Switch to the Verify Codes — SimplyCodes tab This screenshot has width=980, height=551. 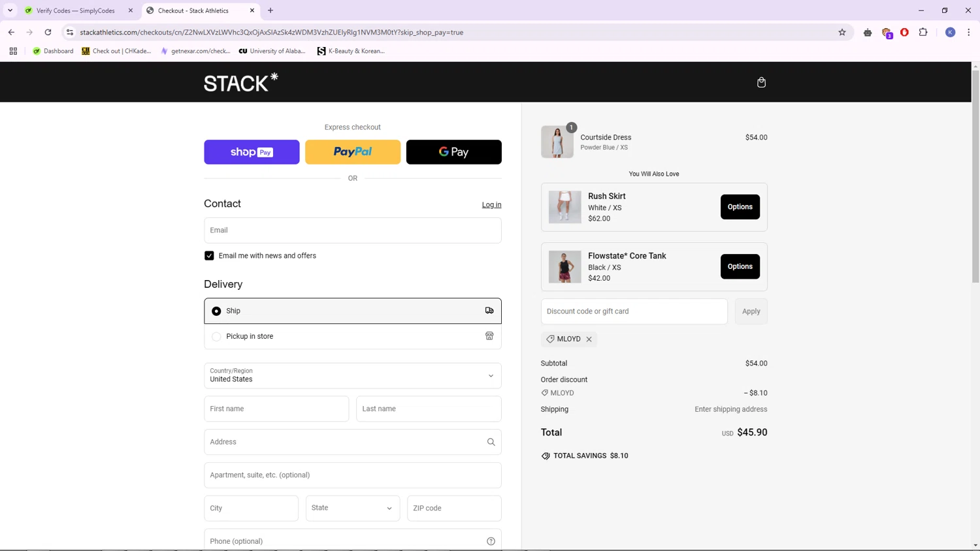76,10
